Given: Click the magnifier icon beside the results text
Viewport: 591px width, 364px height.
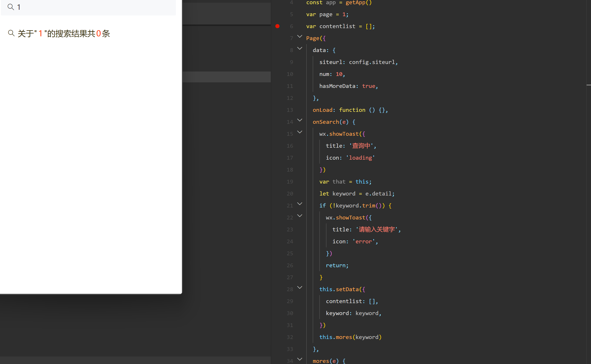Looking at the screenshot, I should (x=11, y=33).
